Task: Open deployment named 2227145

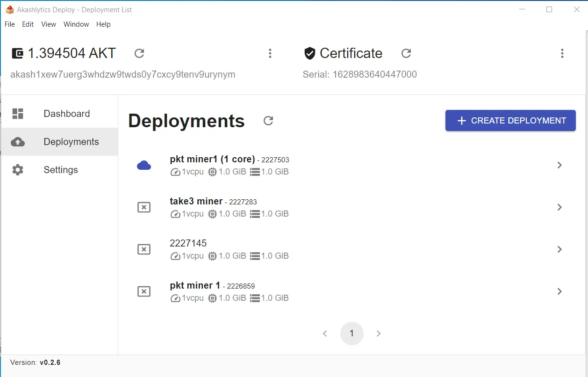Action: [352, 249]
